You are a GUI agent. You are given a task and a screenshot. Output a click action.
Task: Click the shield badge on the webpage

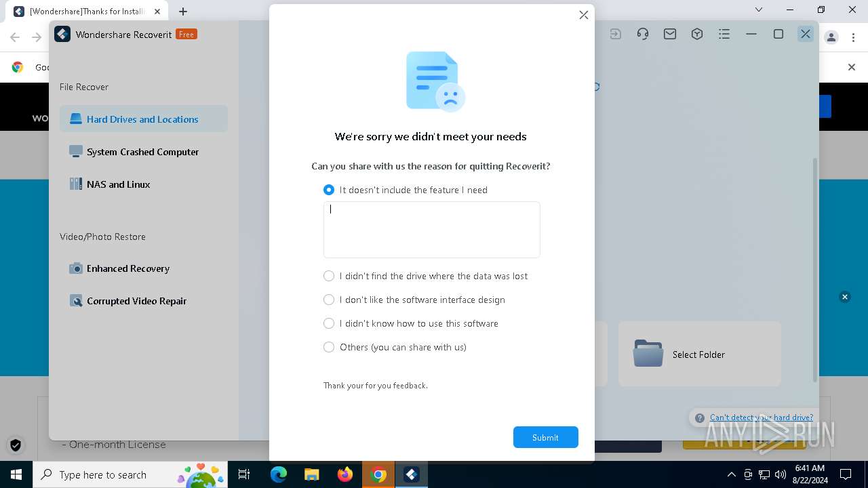(x=16, y=445)
